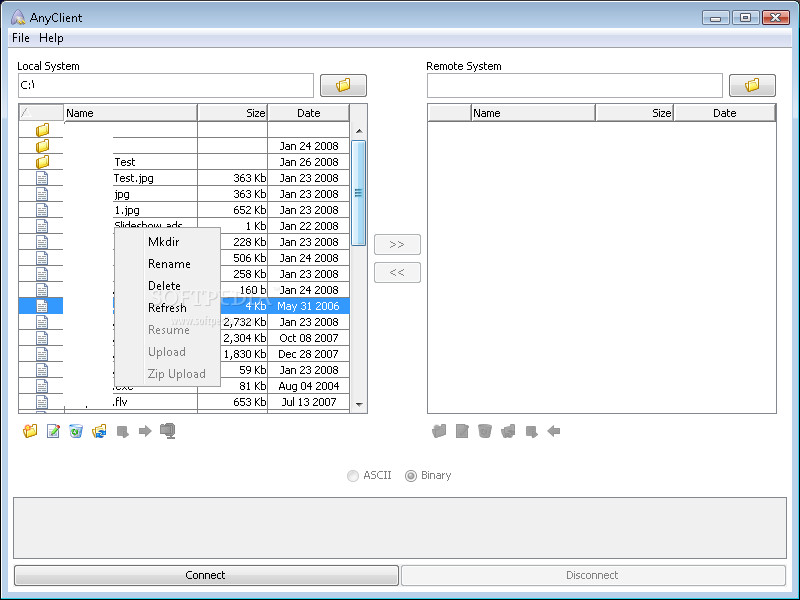The image size is (800, 600).
Task: Sort local files by Date column header
Action: pyautogui.click(x=309, y=113)
